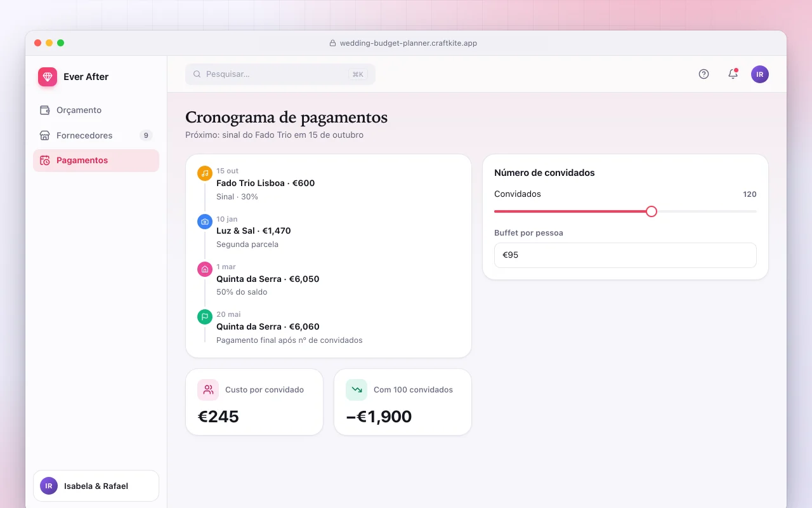Click the camera icon for Luz & Sal
812x508 pixels.
(205, 222)
